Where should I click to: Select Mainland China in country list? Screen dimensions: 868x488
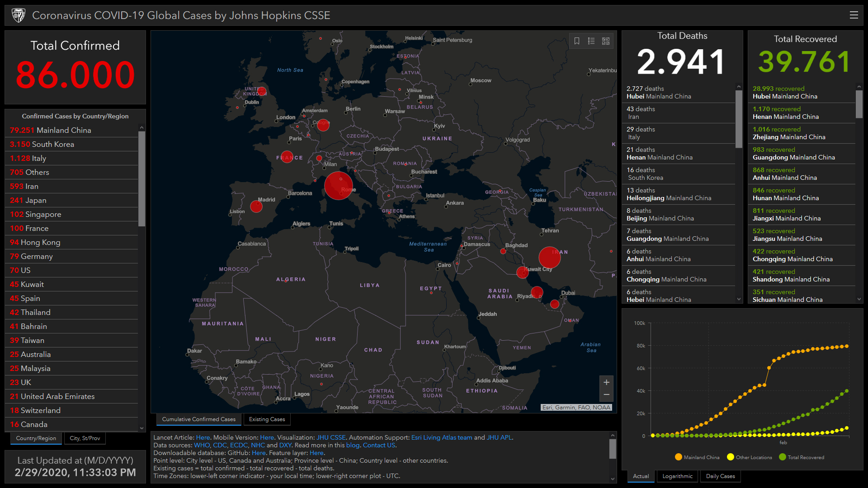71,130
